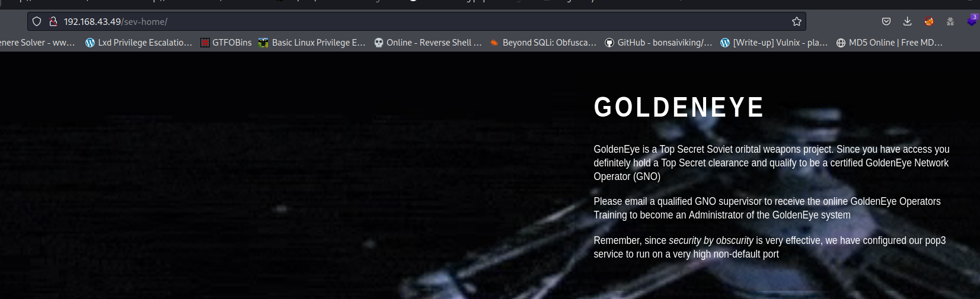
Task: Click the URL address bar text
Action: coord(116,21)
